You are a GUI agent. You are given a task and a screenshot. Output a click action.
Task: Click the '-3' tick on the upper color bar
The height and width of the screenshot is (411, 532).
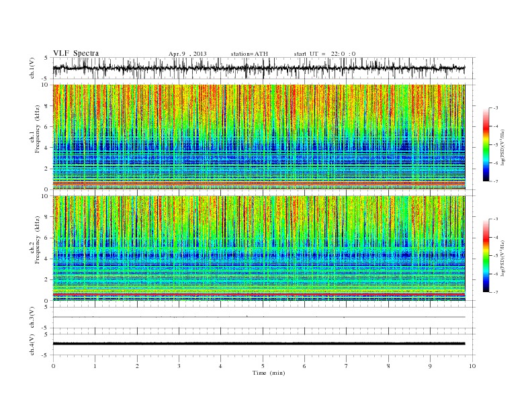[x=495, y=108]
